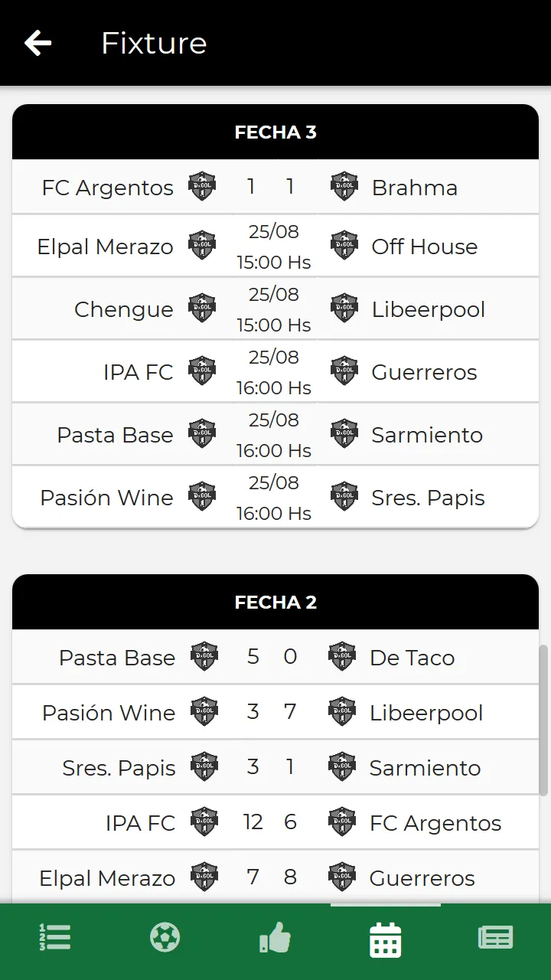Open Elpal Merazo vs Off House match
Viewport: 551px width, 980px height.
[x=275, y=247]
